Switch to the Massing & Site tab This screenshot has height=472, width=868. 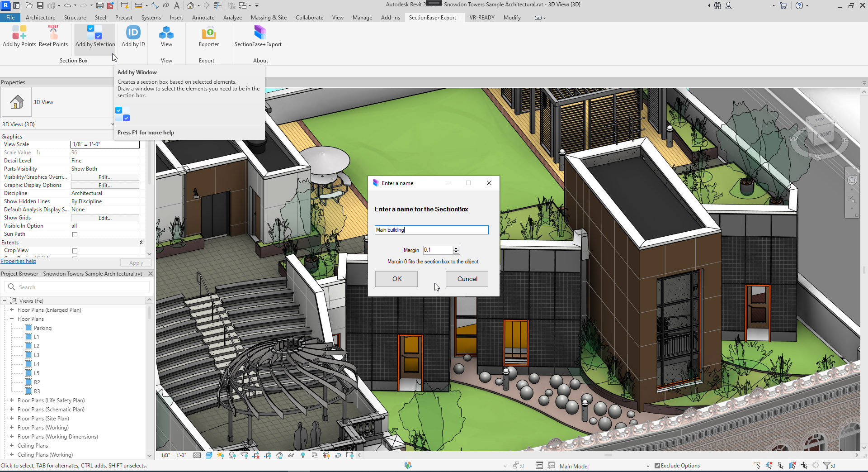(x=269, y=18)
